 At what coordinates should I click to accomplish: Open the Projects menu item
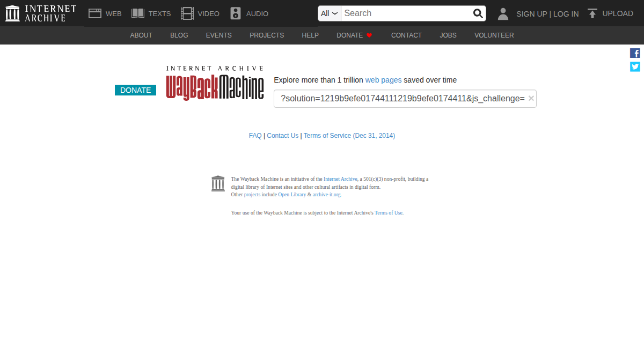point(267,35)
